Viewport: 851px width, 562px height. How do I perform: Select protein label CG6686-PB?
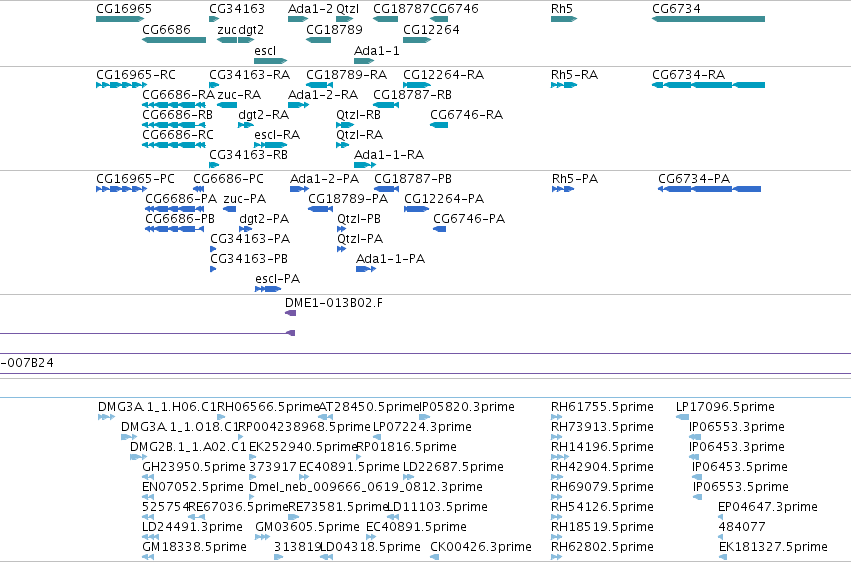[180, 219]
